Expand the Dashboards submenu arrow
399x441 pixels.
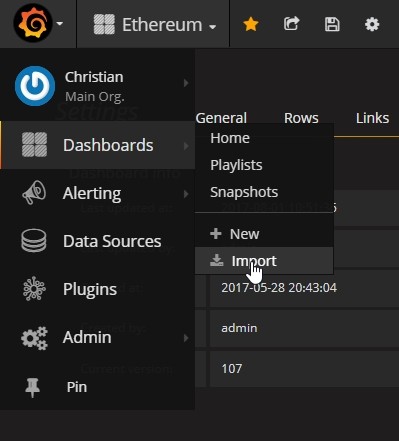[x=186, y=146]
